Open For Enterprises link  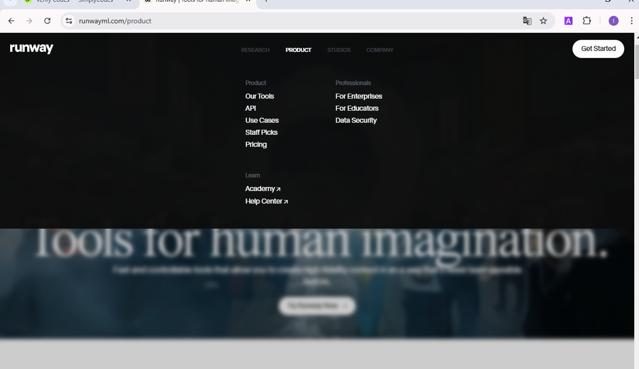coord(359,96)
